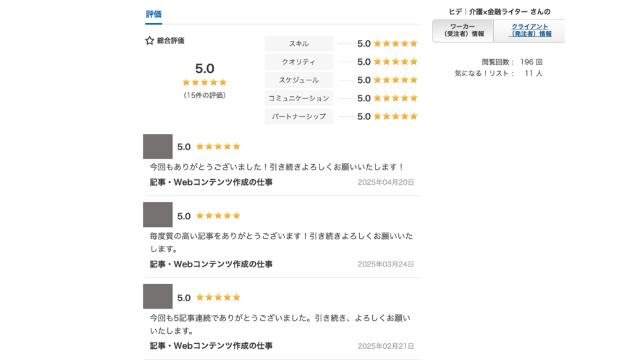Click the スキル rating stars
Image resolution: width=644 pixels, height=362 pixels.
[396, 44]
